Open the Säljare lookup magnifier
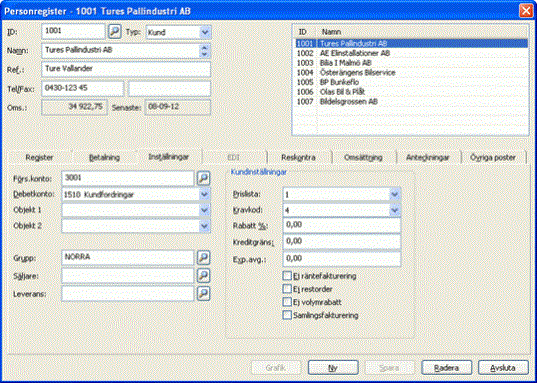537x383 pixels. click(x=203, y=276)
